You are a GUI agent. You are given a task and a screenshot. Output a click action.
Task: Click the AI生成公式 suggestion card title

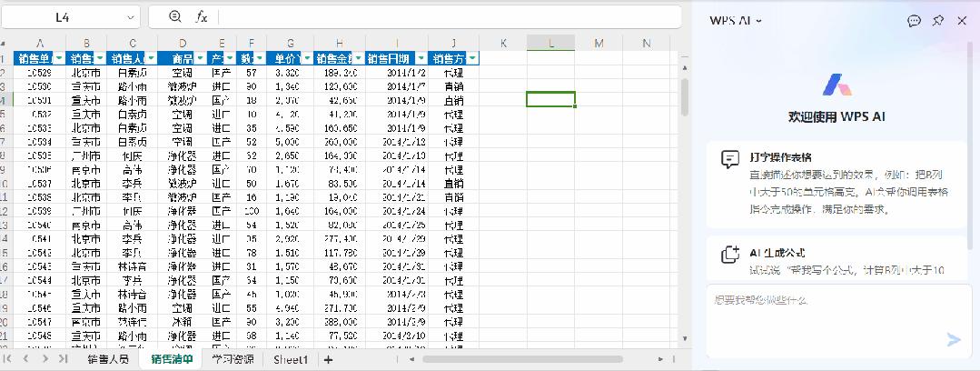click(777, 253)
